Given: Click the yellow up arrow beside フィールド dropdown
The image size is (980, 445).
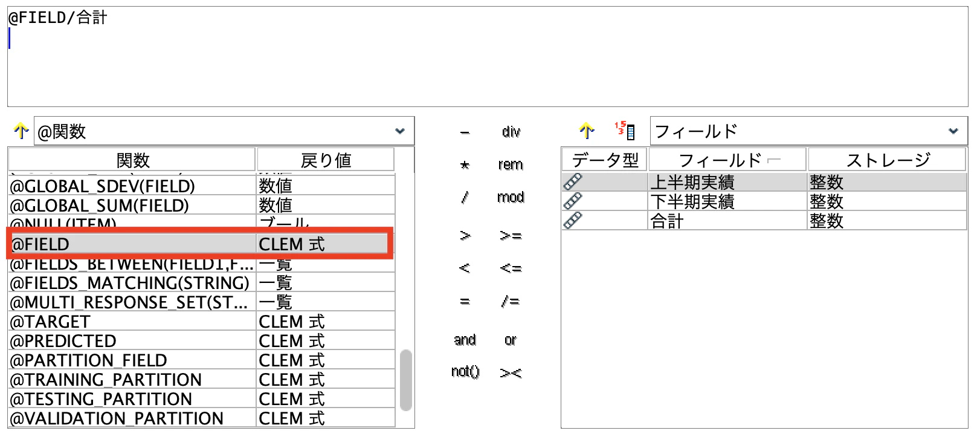Looking at the screenshot, I should pos(587,131).
